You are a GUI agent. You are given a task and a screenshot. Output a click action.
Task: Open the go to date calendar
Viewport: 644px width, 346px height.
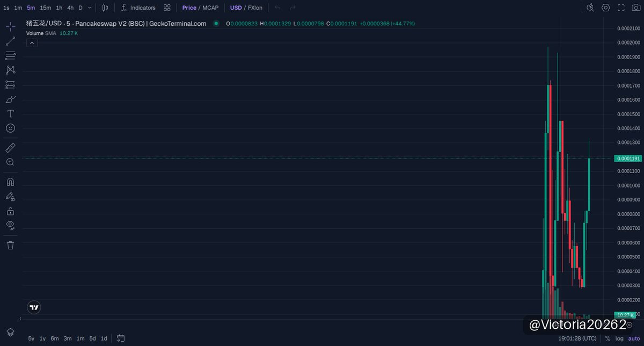pos(121,338)
